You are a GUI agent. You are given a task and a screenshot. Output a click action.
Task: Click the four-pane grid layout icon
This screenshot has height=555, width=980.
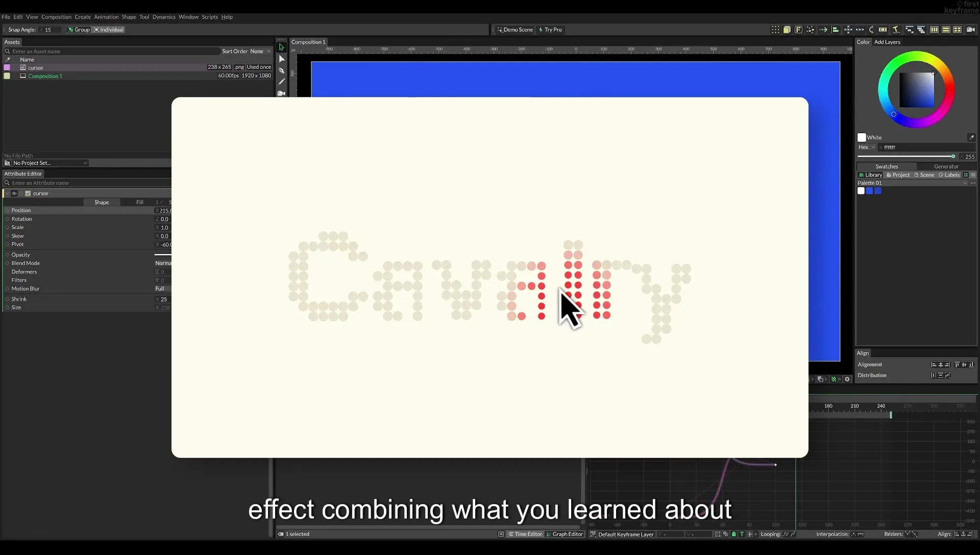(x=958, y=30)
